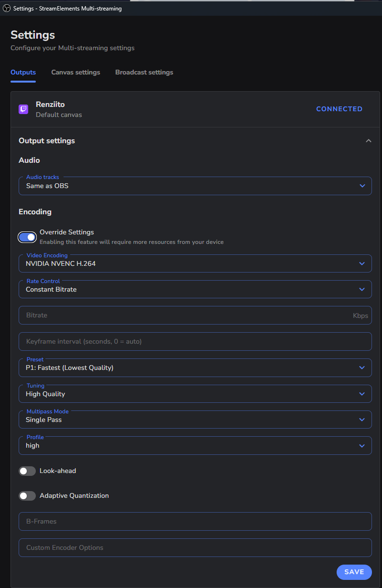Expand the Rate Control dropdown
Image resolution: width=382 pixels, height=588 pixels.
195,289
